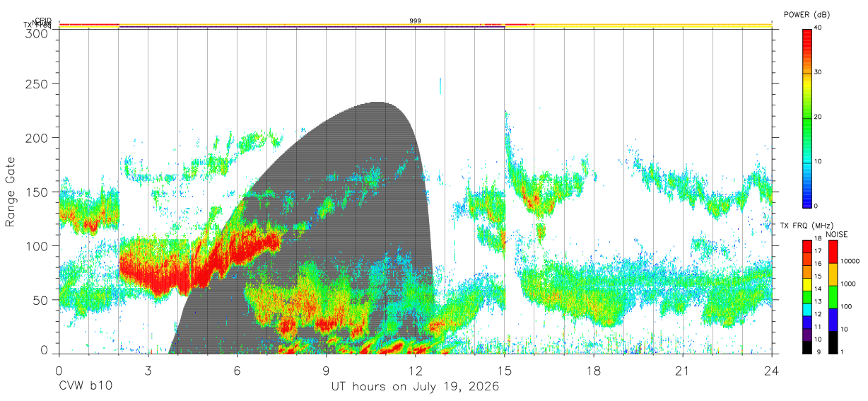Click the TX FRQ color bar
Screen dimensions: 868x401
(807, 297)
